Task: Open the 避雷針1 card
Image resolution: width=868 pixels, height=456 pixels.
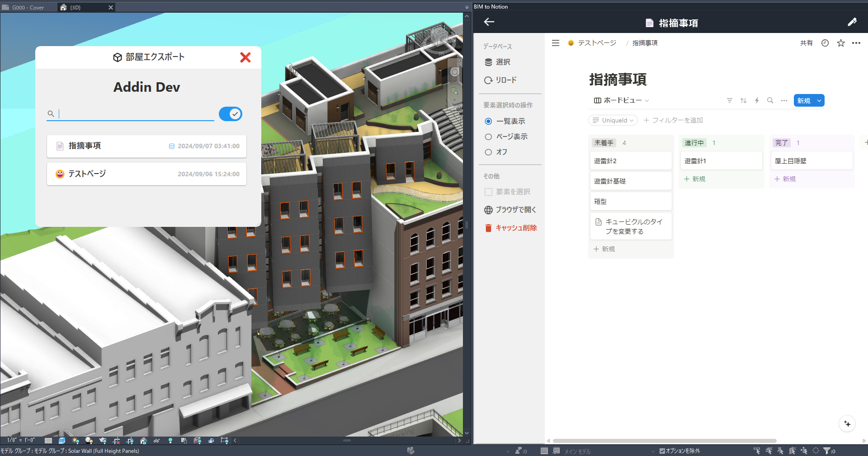Action: [722, 161]
